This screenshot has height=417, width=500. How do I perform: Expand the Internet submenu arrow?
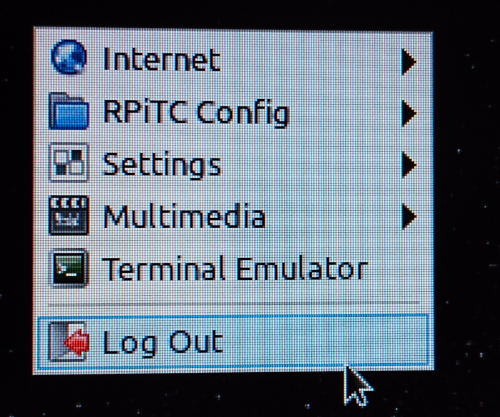coord(409,62)
